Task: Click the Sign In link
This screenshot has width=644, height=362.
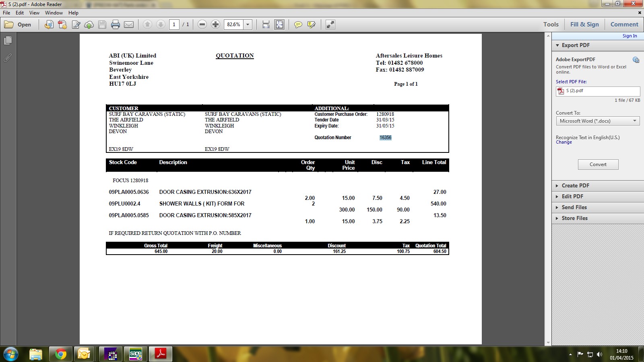Action: click(630, 36)
